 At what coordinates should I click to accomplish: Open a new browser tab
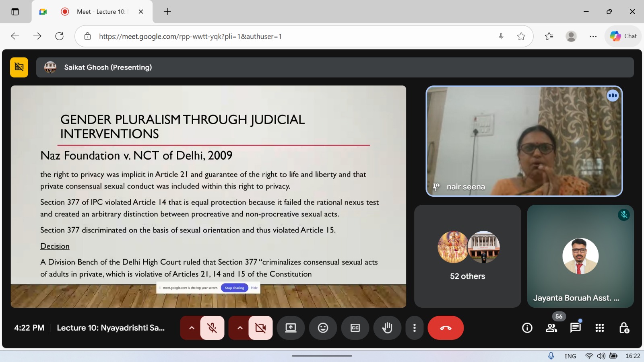tap(167, 12)
